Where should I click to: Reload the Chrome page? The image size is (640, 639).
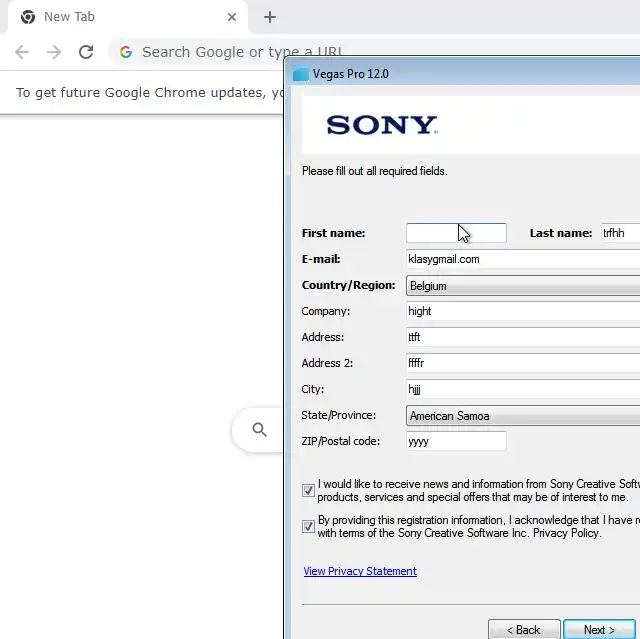[x=86, y=52]
